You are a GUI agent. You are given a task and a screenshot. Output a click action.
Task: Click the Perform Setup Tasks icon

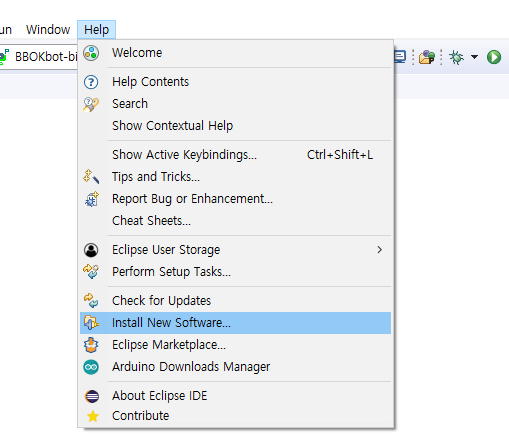click(91, 271)
